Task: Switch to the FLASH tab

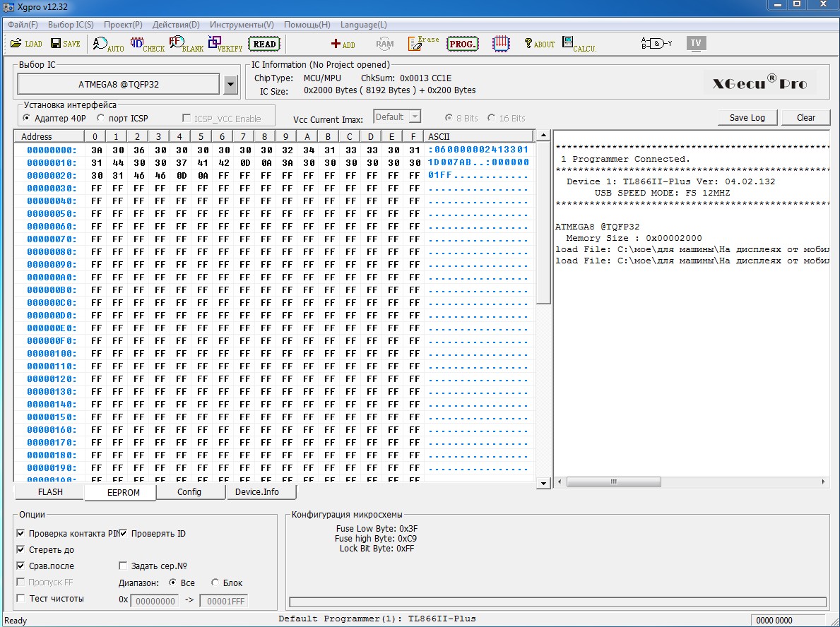Action: [x=49, y=492]
